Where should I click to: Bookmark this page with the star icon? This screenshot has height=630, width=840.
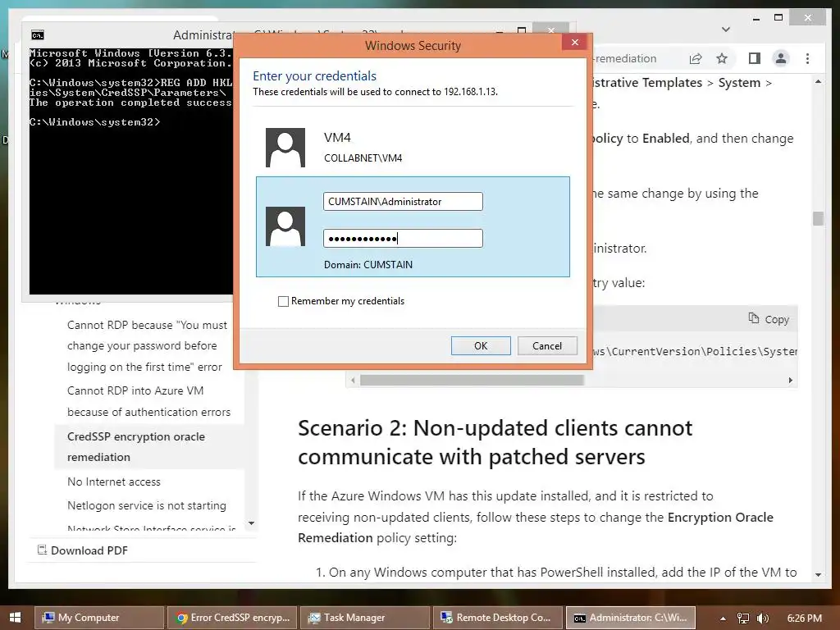722,58
